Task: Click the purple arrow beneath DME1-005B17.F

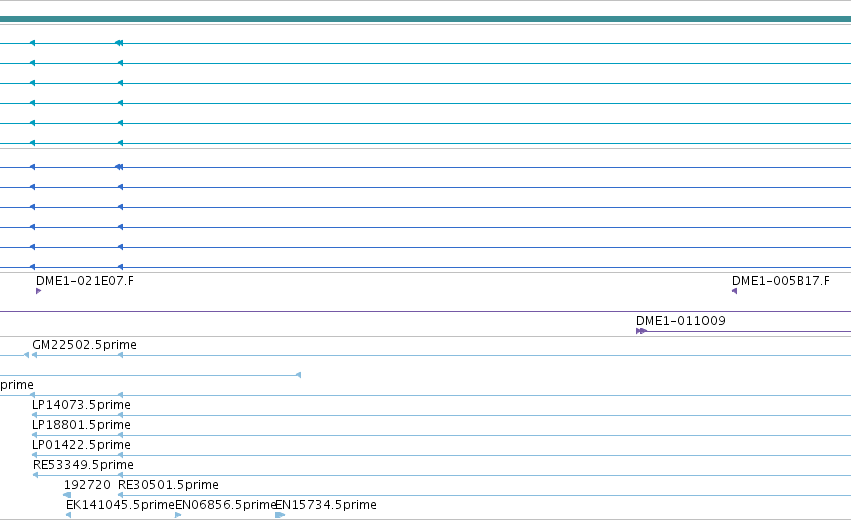Action: (x=734, y=291)
